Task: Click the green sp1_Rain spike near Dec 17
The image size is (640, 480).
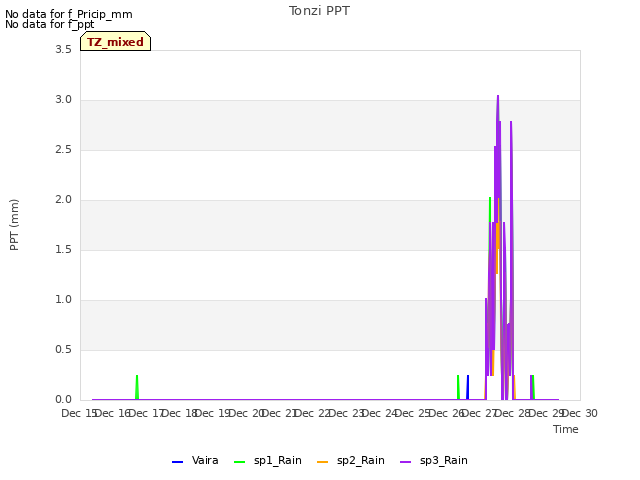Action: [x=137, y=387]
